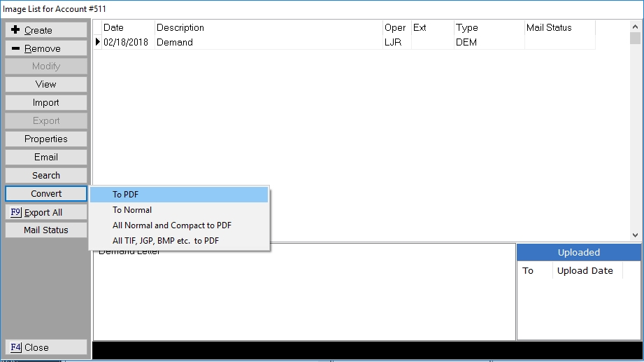The image size is (644, 362).
Task: Choose All TIF, JGP, BMP etc. to PDF
Action: pyautogui.click(x=179, y=241)
